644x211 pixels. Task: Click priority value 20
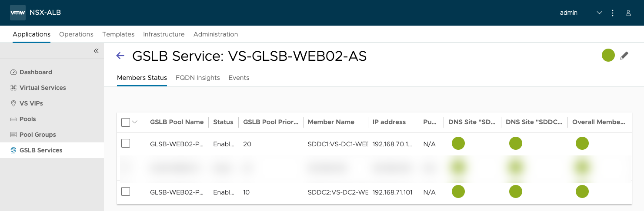point(247,144)
